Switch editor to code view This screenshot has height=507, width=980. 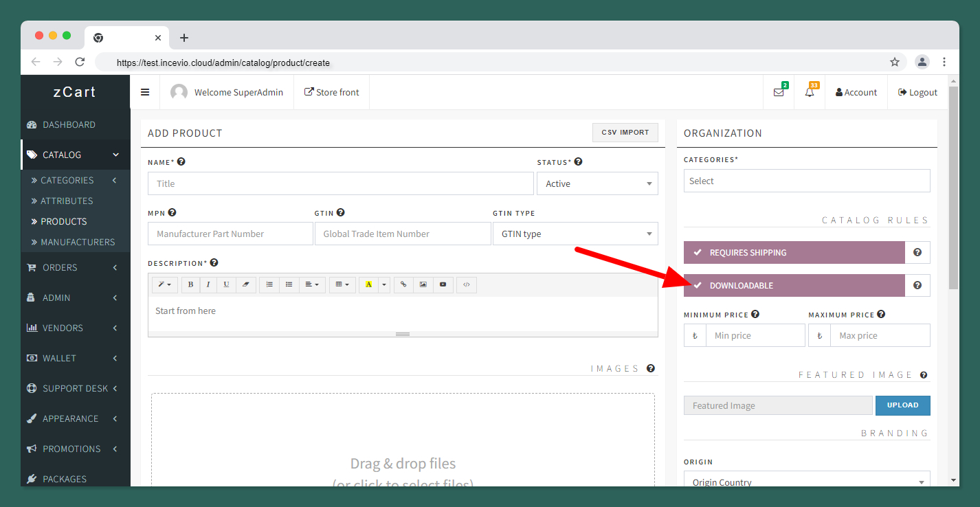pyautogui.click(x=466, y=284)
